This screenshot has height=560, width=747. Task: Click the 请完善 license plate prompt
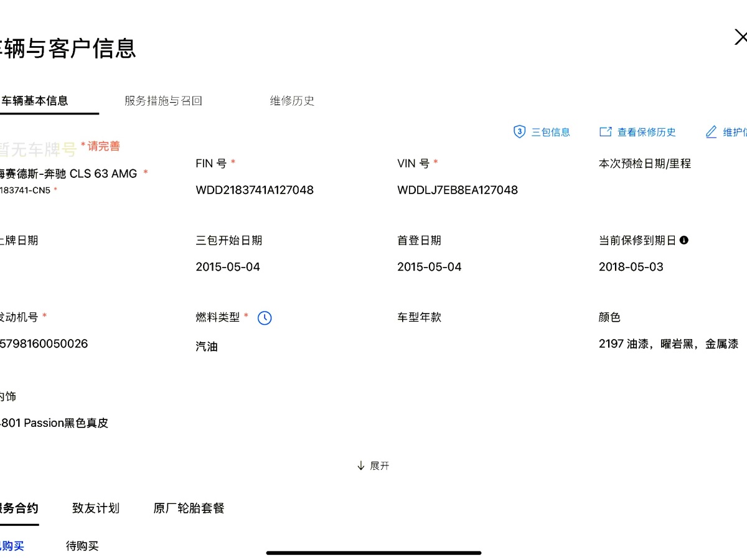[x=101, y=146]
